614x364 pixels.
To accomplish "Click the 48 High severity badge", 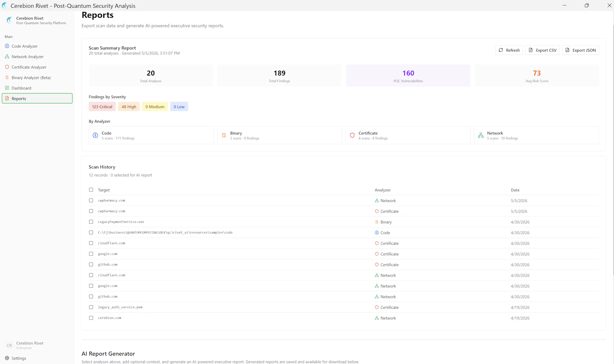I will click(129, 107).
